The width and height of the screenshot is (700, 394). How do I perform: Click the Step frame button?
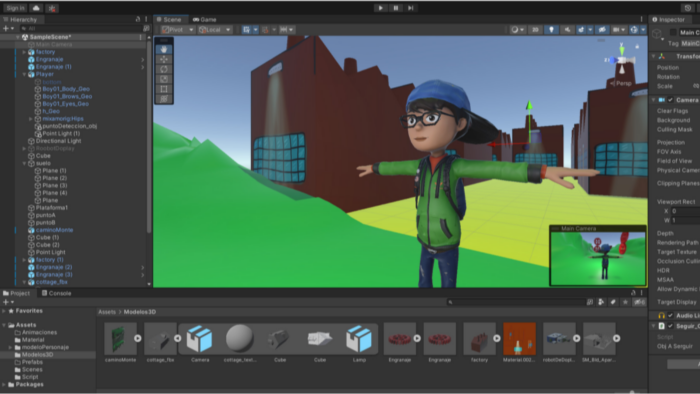click(x=411, y=8)
